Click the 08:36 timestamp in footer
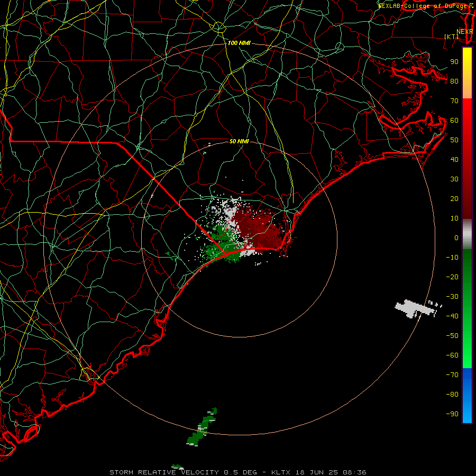 point(354,472)
